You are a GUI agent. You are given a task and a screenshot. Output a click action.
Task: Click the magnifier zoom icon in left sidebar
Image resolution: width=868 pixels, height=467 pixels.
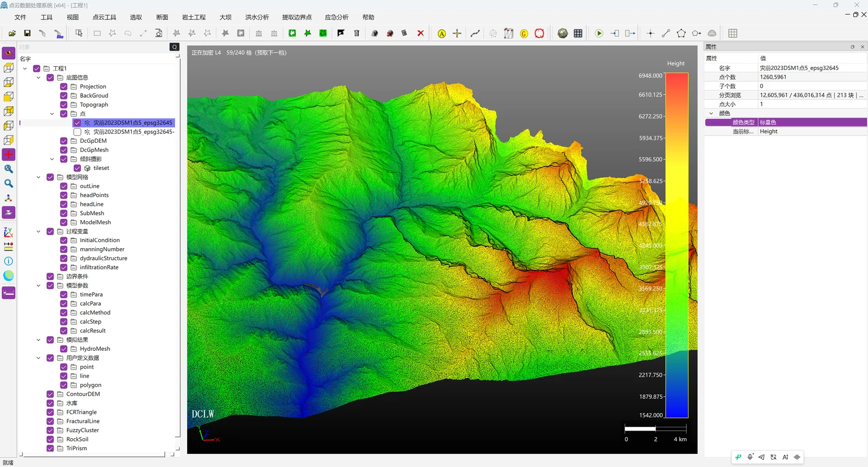click(x=9, y=184)
